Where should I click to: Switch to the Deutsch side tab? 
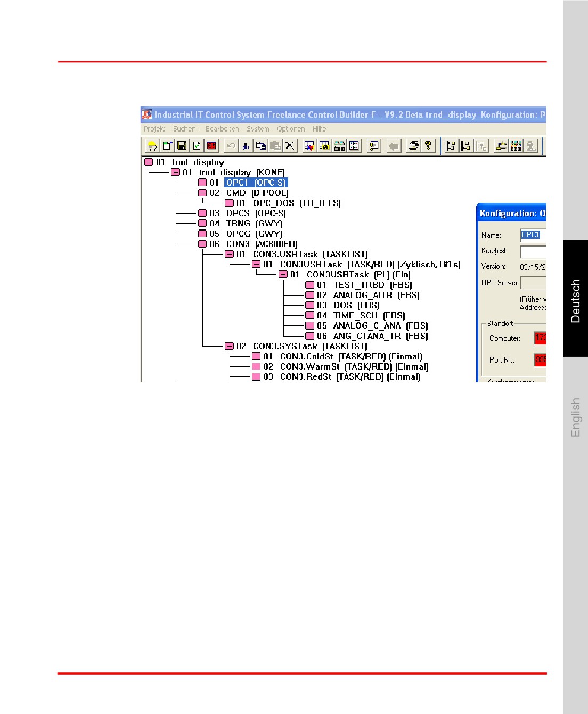575,298
